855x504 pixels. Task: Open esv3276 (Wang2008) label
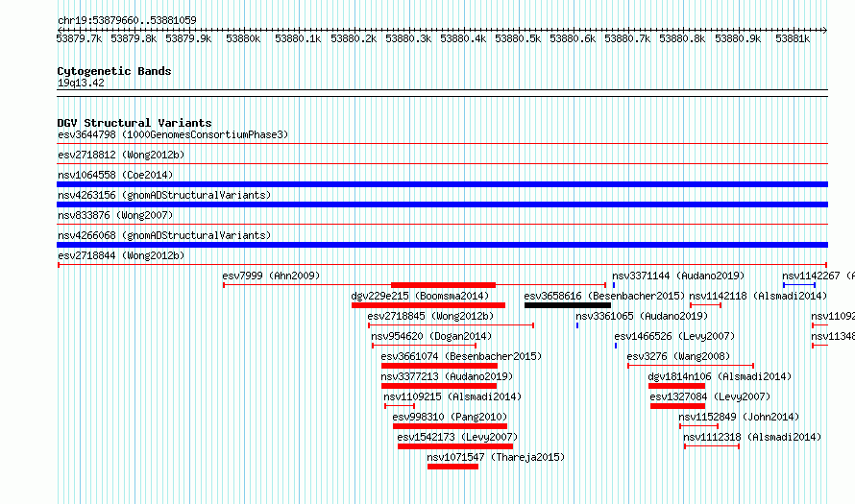pos(678,356)
